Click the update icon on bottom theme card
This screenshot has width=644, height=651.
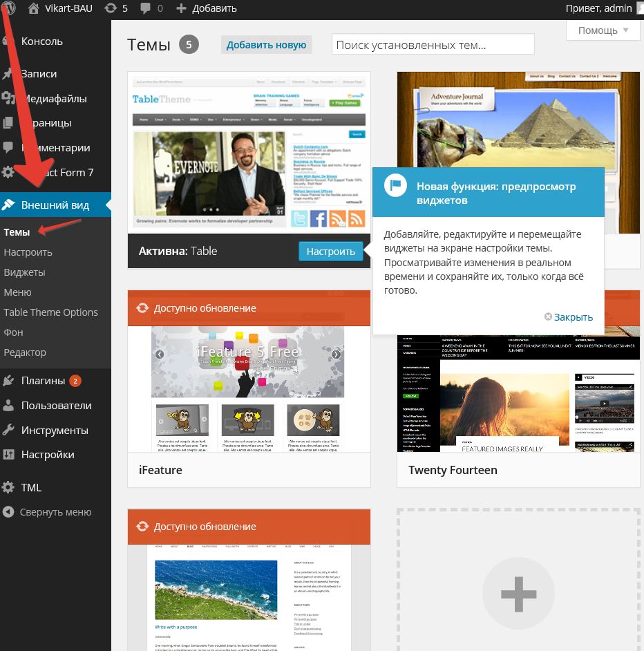coord(142,527)
